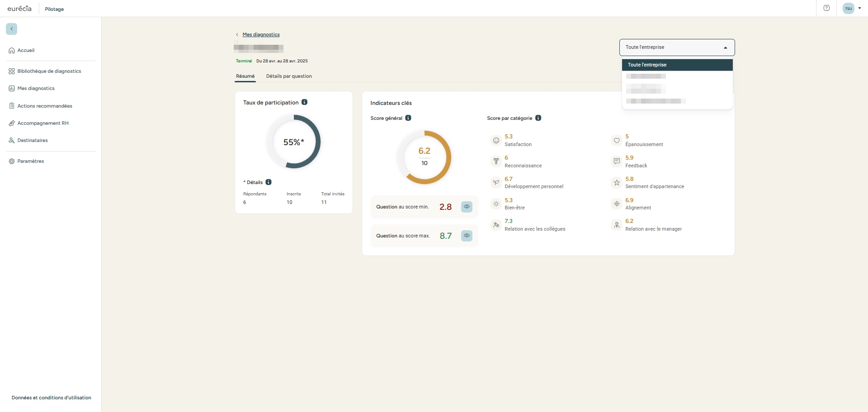Click the Satisfaction smiley icon
The width and height of the screenshot is (868, 412).
(496, 141)
